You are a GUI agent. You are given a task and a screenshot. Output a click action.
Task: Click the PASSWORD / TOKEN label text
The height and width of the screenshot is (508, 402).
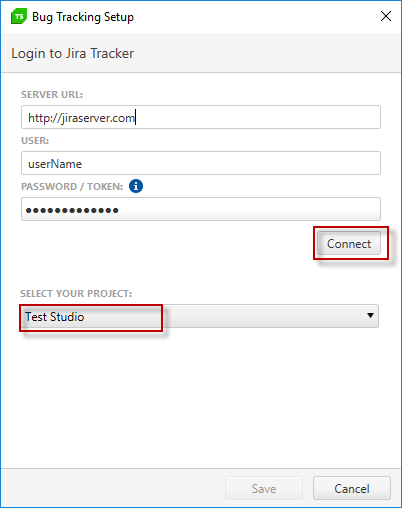pyautogui.click(x=72, y=187)
